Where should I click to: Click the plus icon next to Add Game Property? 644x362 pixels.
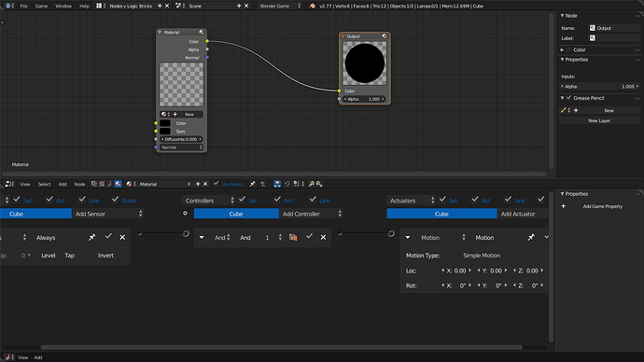click(x=564, y=206)
